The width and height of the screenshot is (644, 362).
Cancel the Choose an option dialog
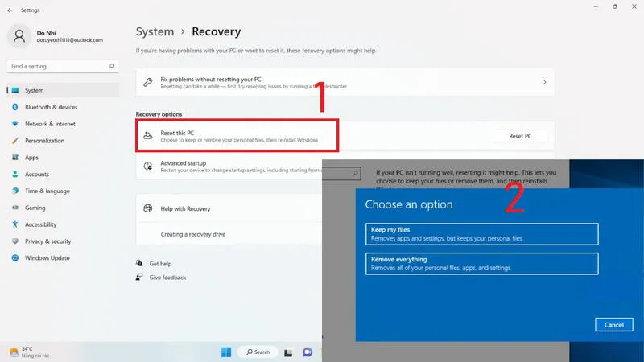coord(613,325)
